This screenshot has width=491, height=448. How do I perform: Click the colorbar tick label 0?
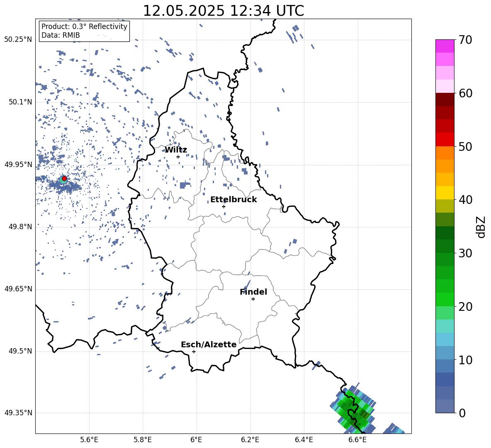coord(462,413)
